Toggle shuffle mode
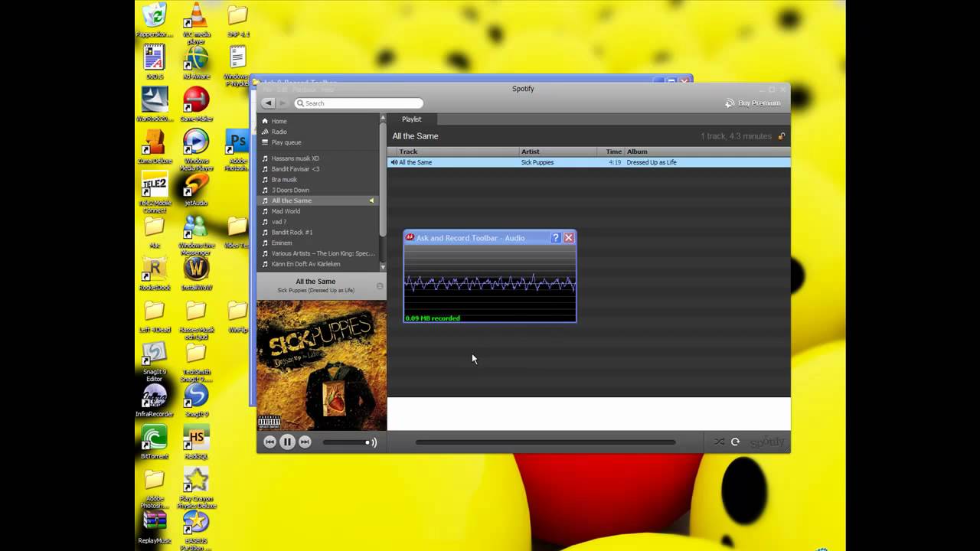Viewport: 980px width, 551px height. (719, 442)
